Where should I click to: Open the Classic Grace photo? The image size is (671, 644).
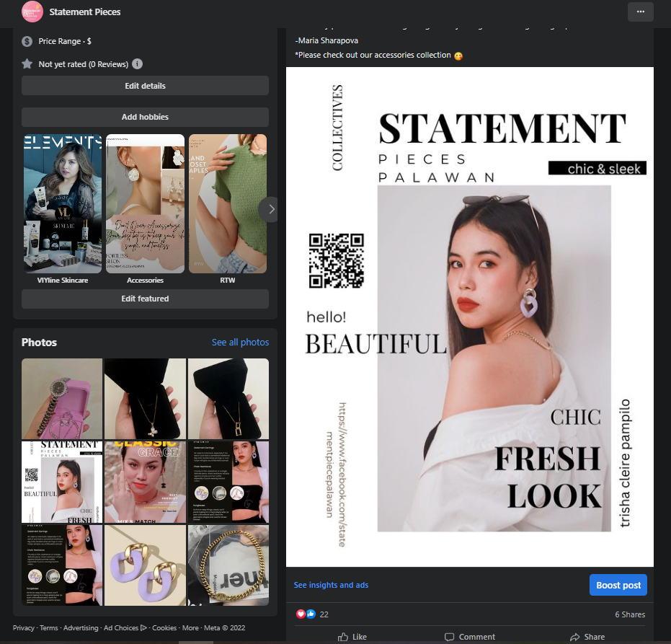(x=145, y=482)
